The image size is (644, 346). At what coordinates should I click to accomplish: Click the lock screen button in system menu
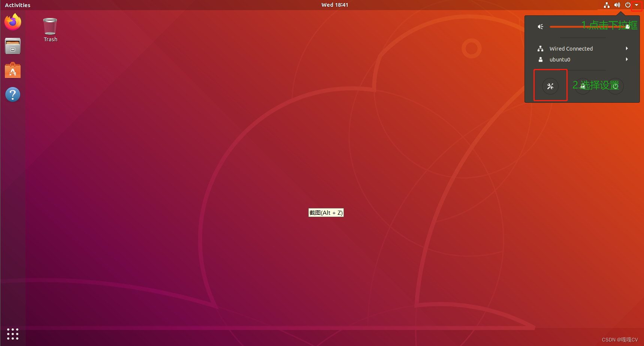click(x=583, y=86)
